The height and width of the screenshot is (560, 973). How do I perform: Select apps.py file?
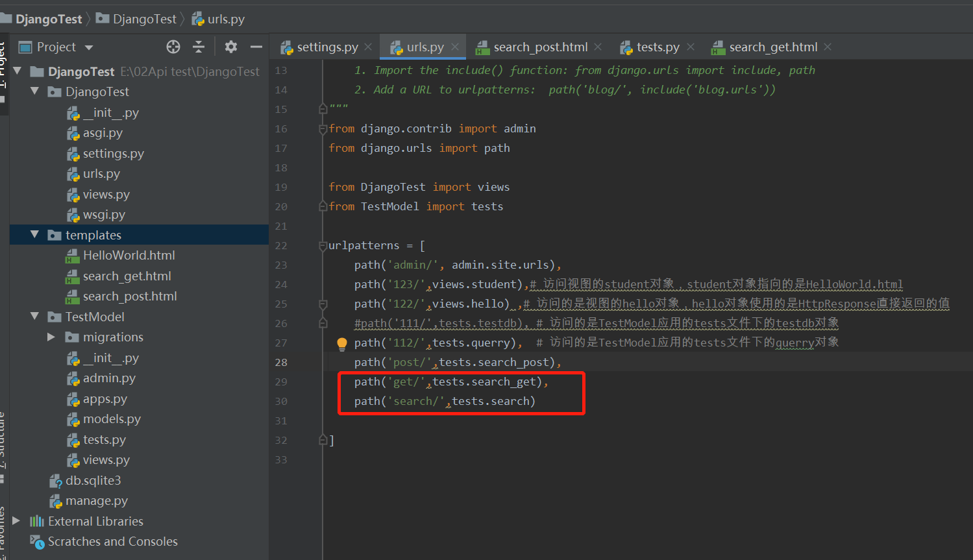[105, 398]
